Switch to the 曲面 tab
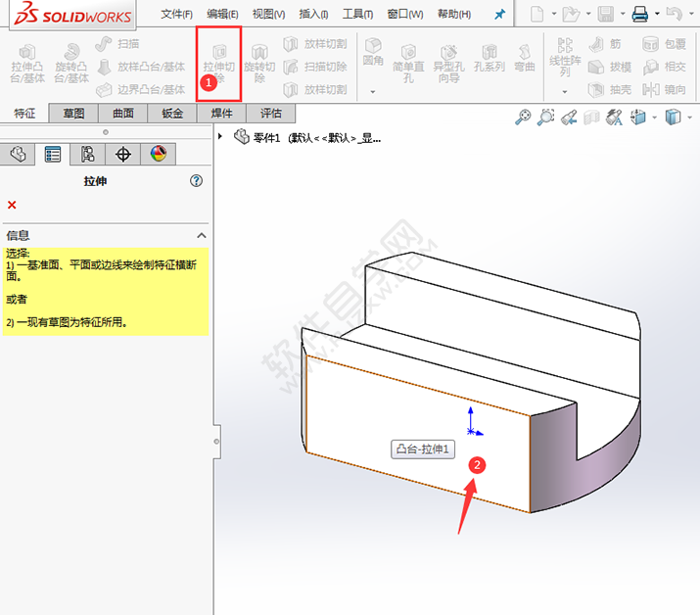 [x=123, y=114]
